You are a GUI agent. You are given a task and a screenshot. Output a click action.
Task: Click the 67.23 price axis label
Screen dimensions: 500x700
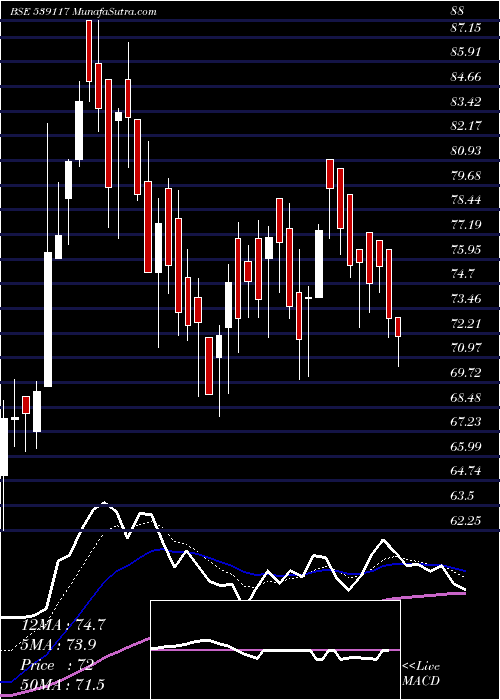point(466,422)
